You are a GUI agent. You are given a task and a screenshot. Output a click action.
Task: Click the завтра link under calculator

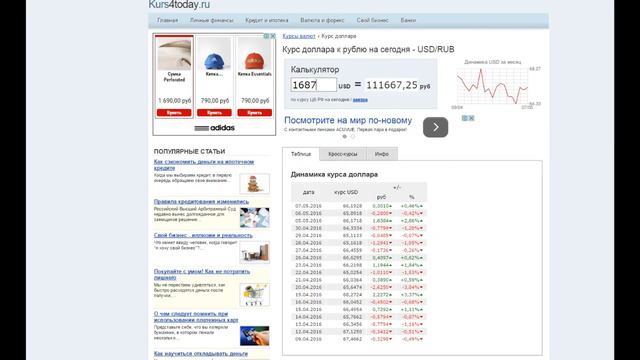click(x=360, y=100)
